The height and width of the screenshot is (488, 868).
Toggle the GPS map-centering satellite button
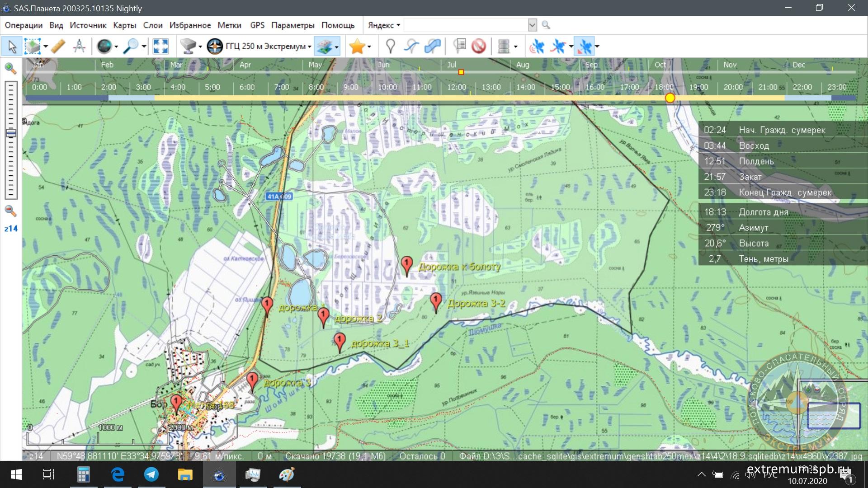(x=585, y=46)
